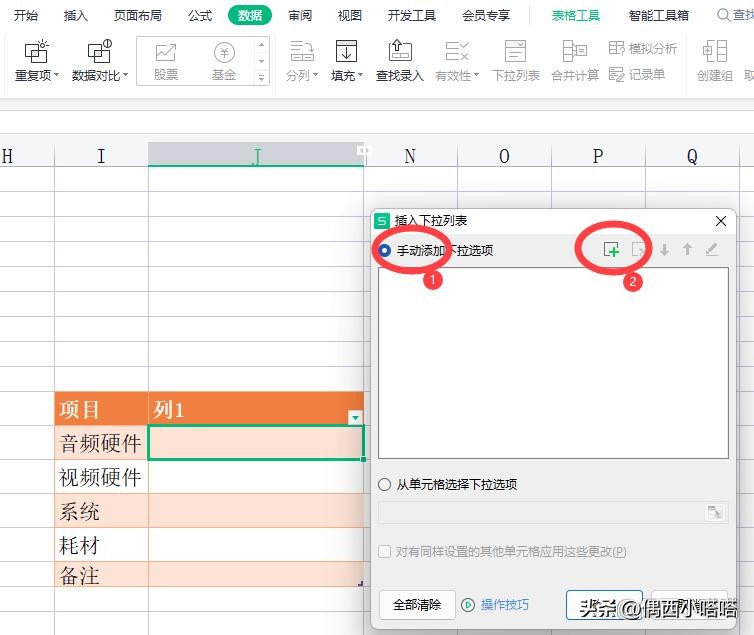Viewport: 754px width, 635px height.
Task: Select the 备注 cell
Action: click(101, 574)
